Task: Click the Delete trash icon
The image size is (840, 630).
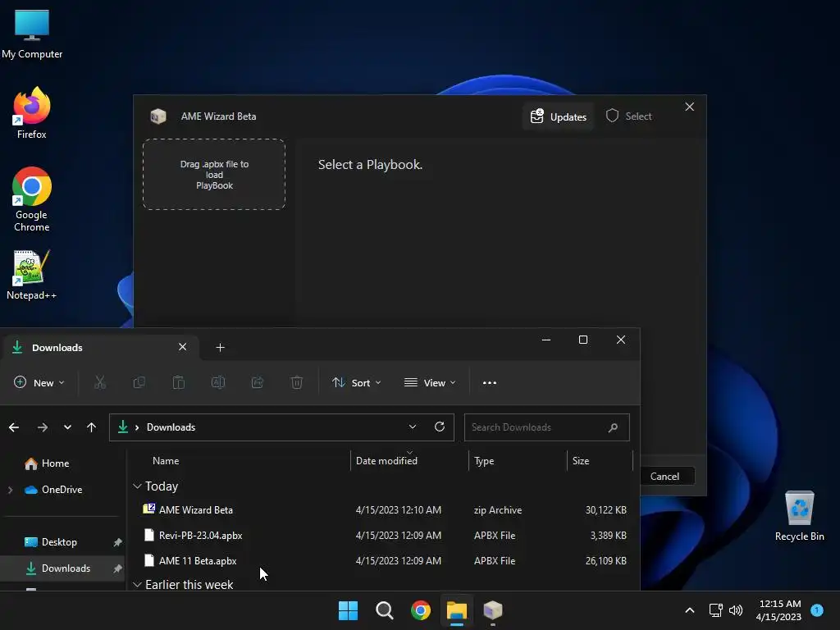Action: tap(297, 382)
